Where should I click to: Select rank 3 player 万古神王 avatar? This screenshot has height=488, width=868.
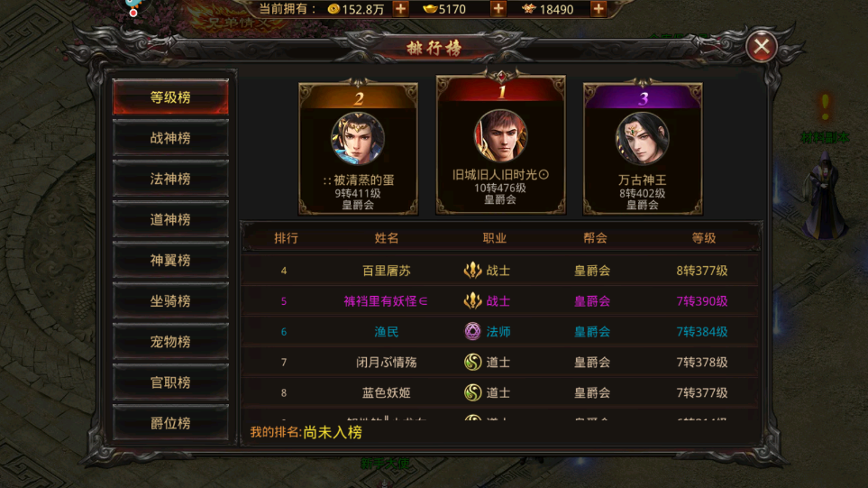[642, 139]
